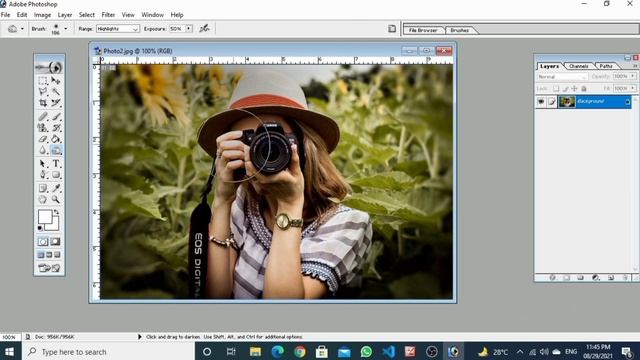Image resolution: width=640 pixels, height=360 pixels.
Task: Click Adobe Online toolbox header image
Action: (49, 67)
